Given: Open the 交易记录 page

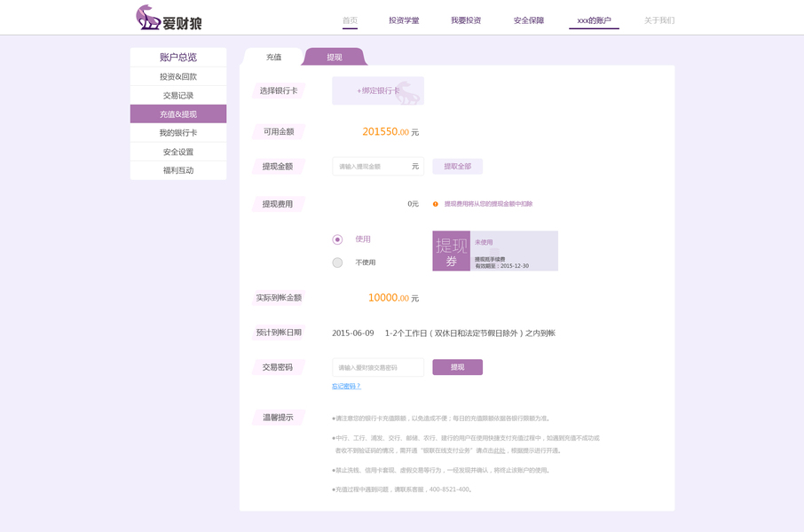Looking at the screenshot, I should pos(177,95).
